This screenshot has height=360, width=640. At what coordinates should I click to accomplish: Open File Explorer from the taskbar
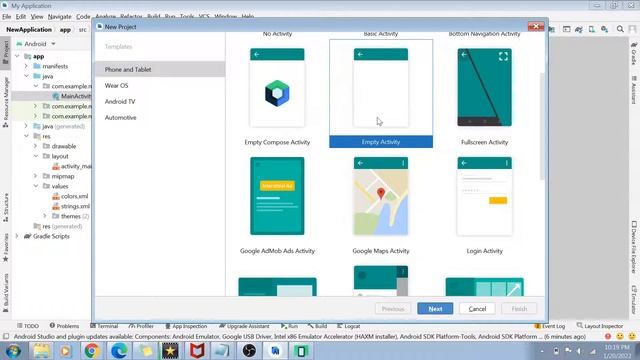41,351
